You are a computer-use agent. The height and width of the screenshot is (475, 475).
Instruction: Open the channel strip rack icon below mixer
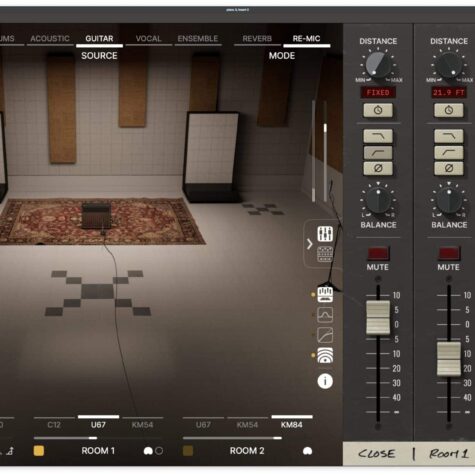click(x=325, y=254)
